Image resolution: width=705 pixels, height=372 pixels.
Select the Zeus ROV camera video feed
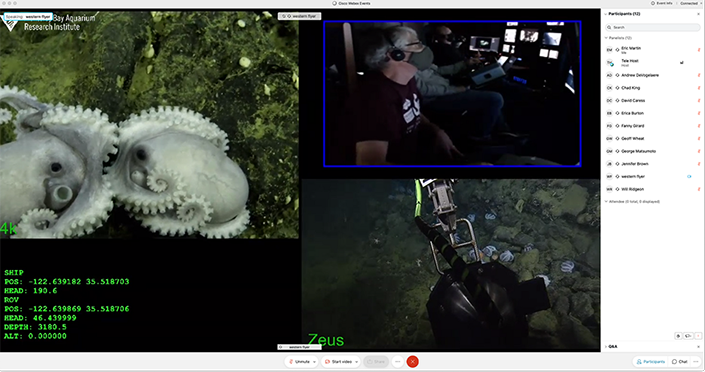pos(451,265)
